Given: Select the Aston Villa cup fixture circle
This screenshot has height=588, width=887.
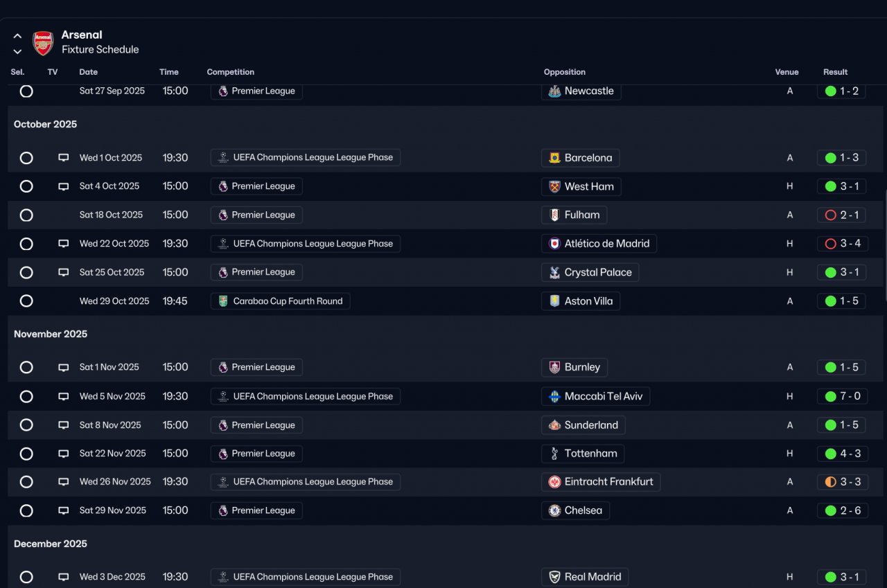Looking at the screenshot, I should tap(26, 301).
